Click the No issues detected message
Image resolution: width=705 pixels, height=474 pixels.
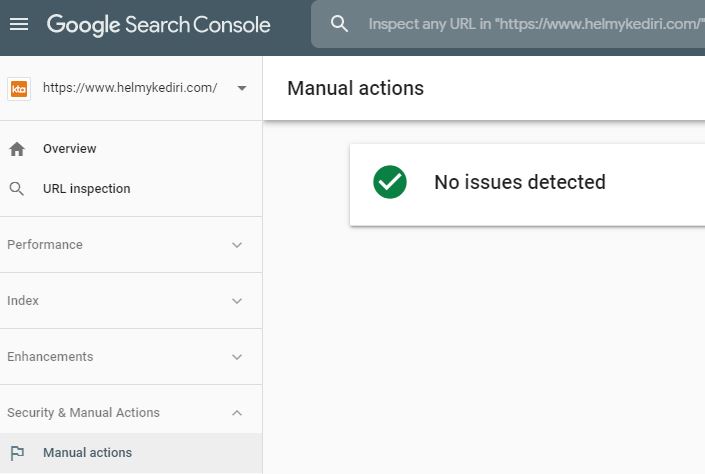click(520, 182)
